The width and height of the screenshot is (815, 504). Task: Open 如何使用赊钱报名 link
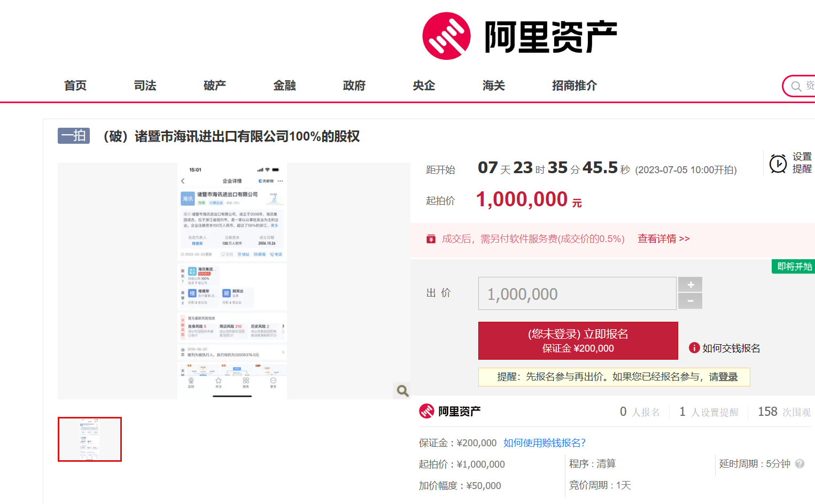tap(544, 443)
